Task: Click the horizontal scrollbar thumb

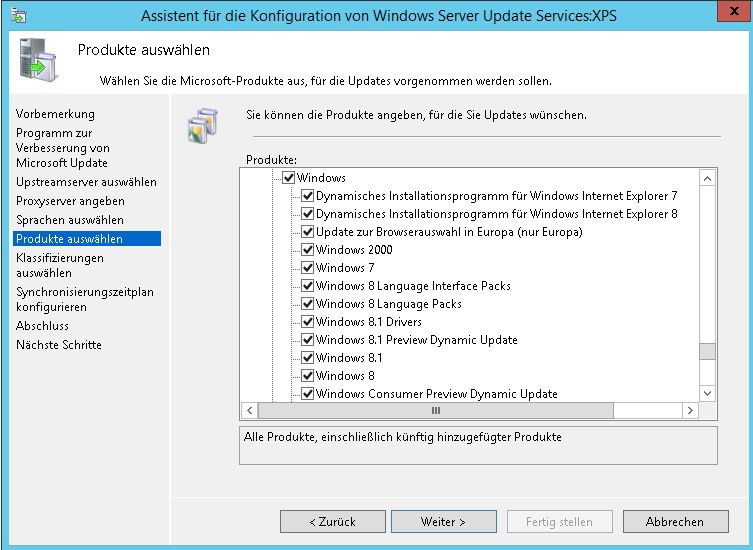Action: 436,411
